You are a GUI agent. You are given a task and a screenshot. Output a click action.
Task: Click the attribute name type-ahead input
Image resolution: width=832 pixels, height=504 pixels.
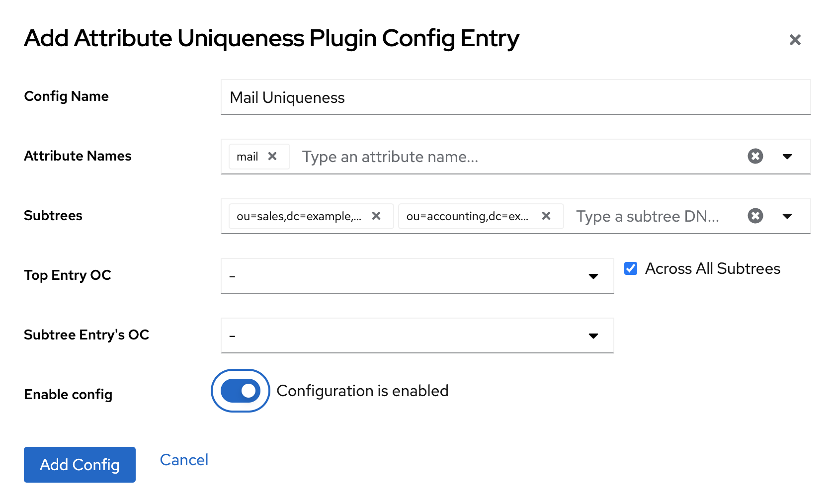click(517, 157)
